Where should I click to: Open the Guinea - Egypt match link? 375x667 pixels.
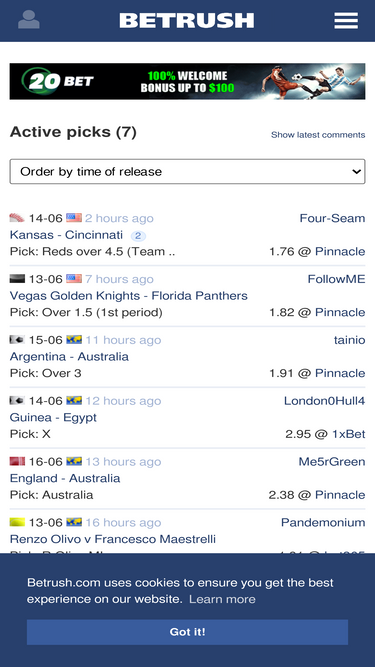click(53, 417)
